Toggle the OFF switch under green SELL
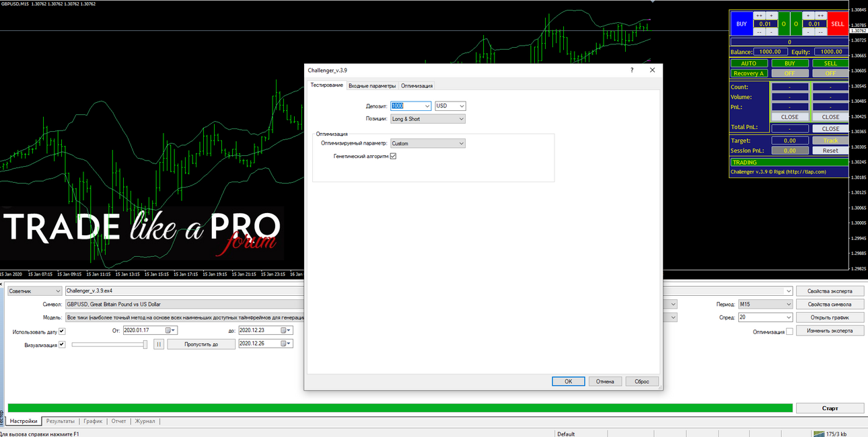 tap(830, 73)
